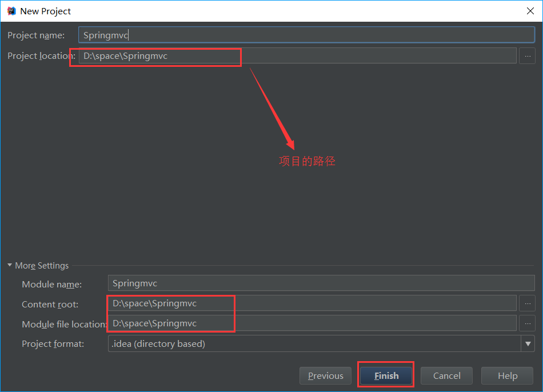The width and height of the screenshot is (543, 392).
Task: Click the 'Project format:' label
Action: (x=53, y=344)
